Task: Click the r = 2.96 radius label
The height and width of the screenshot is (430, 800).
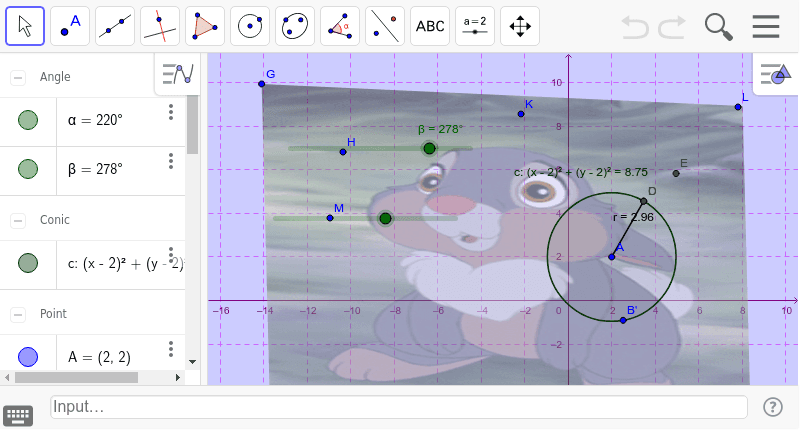Action: (x=633, y=217)
